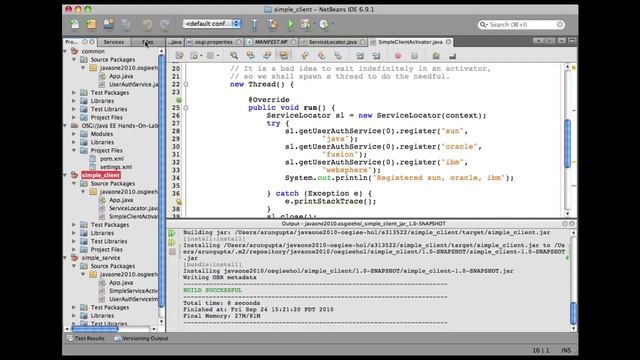Toggle highlight search in editor toolbar

284,56
